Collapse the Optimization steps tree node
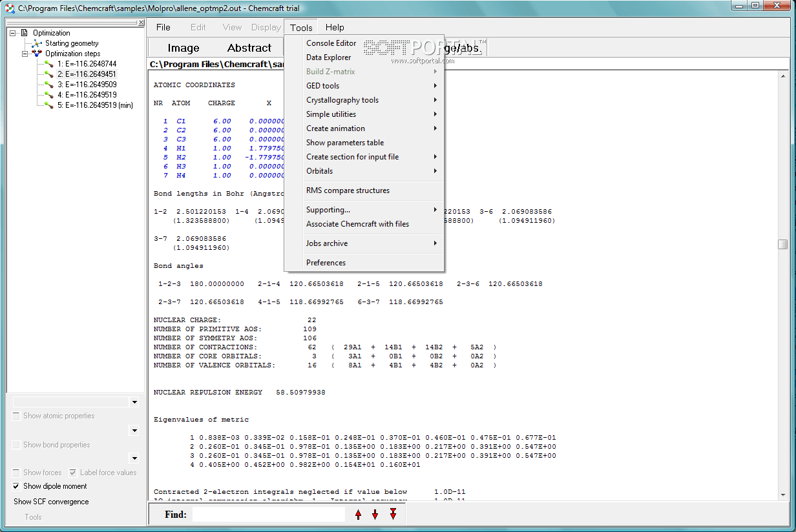Image resolution: width=796 pixels, height=532 pixels. [x=25, y=54]
